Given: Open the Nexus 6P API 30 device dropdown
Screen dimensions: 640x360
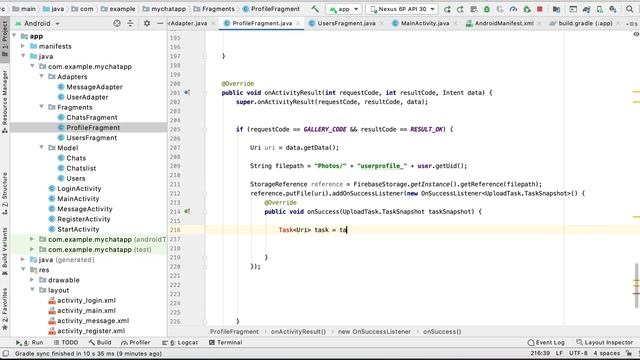Looking at the screenshot, I should 402,9.
